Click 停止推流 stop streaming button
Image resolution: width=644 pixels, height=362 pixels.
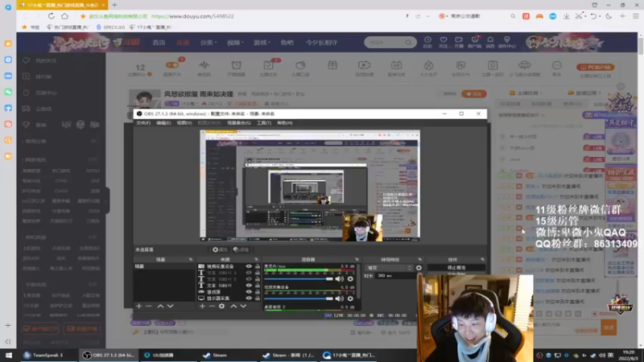(456, 268)
